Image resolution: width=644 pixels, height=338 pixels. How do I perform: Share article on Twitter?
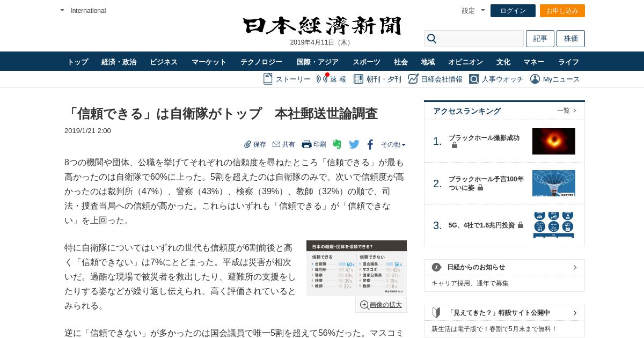pyautogui.click(x=354, y=144)
